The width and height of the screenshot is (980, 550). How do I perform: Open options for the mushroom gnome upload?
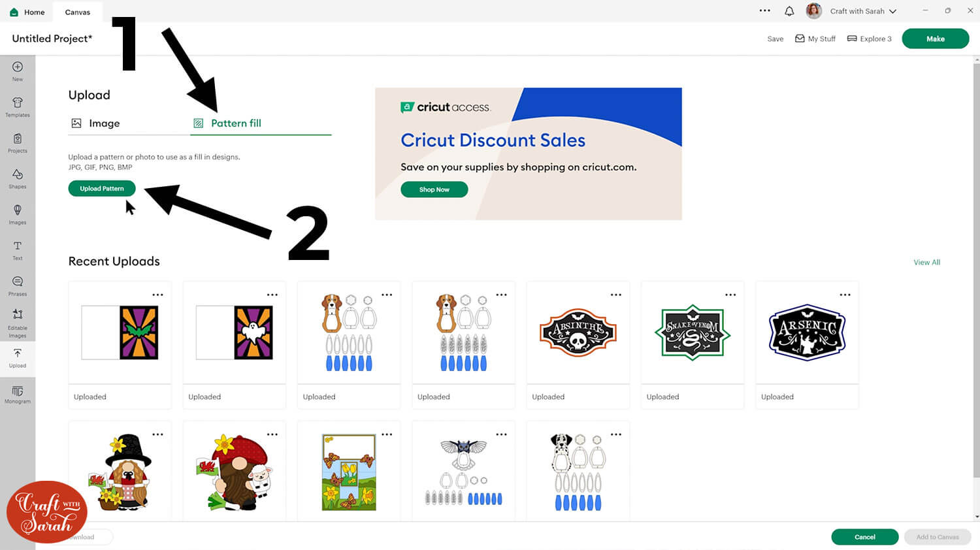tap(272, 434)
